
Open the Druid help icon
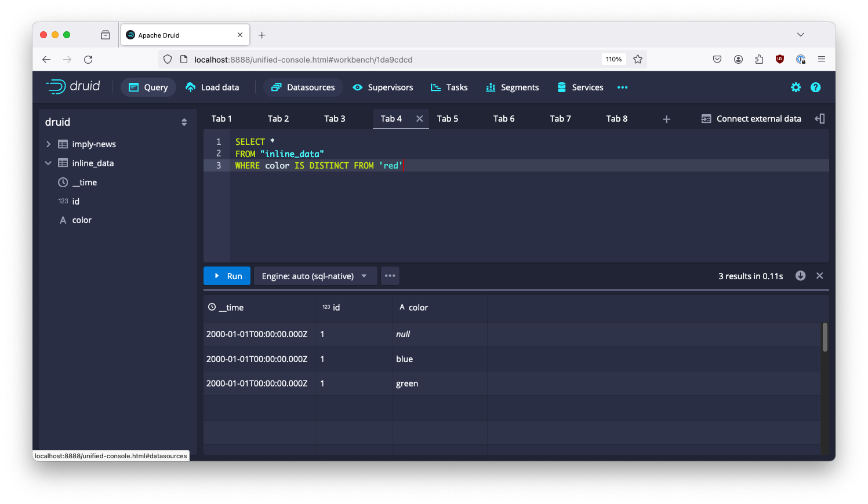click(816, 87)
